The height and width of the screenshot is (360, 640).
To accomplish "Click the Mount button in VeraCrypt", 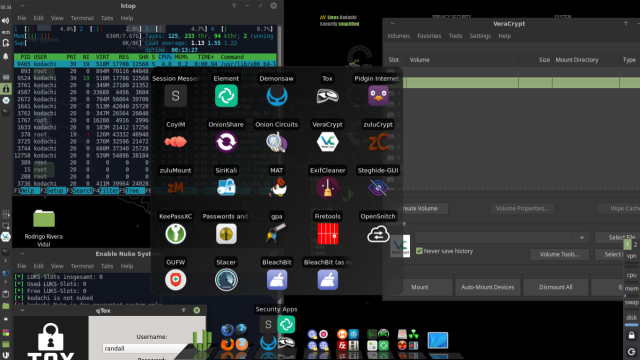I will [x=420, y=287].
